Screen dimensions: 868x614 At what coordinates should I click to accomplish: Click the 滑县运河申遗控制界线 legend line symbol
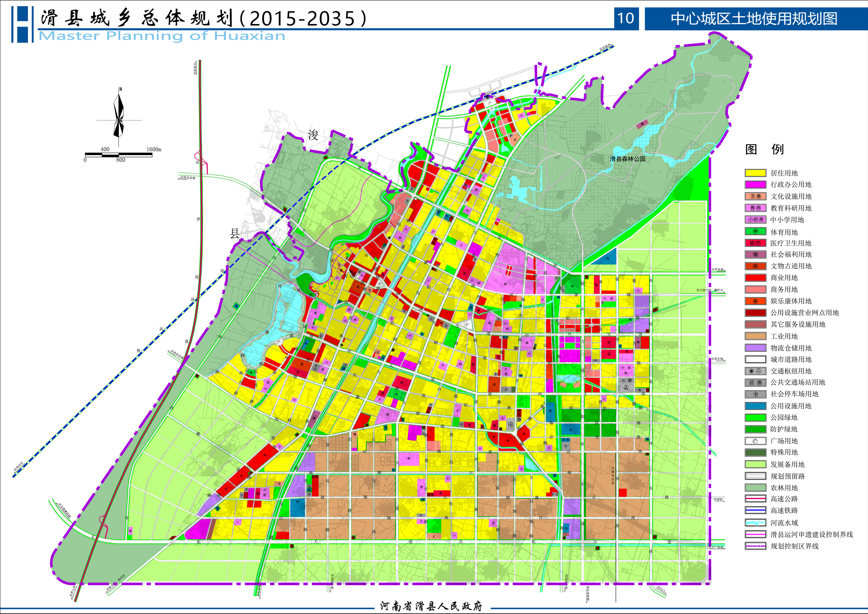tap(755, 534)
